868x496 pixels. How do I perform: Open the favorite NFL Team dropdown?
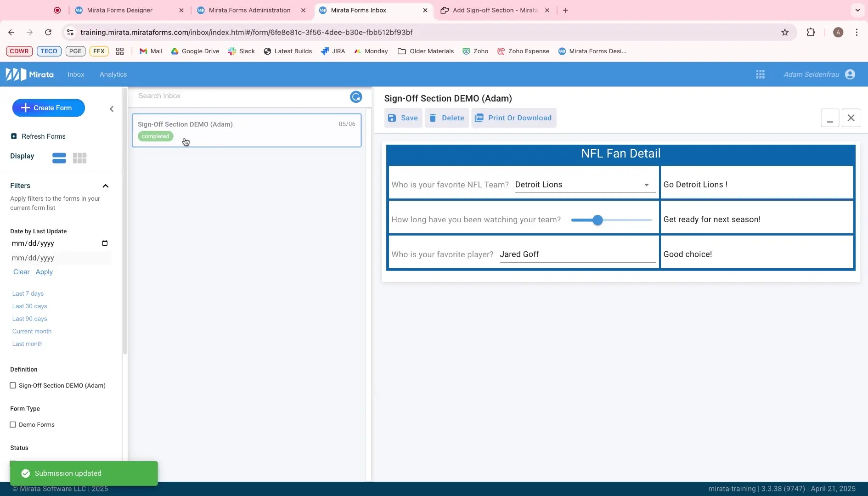point(646,185)
